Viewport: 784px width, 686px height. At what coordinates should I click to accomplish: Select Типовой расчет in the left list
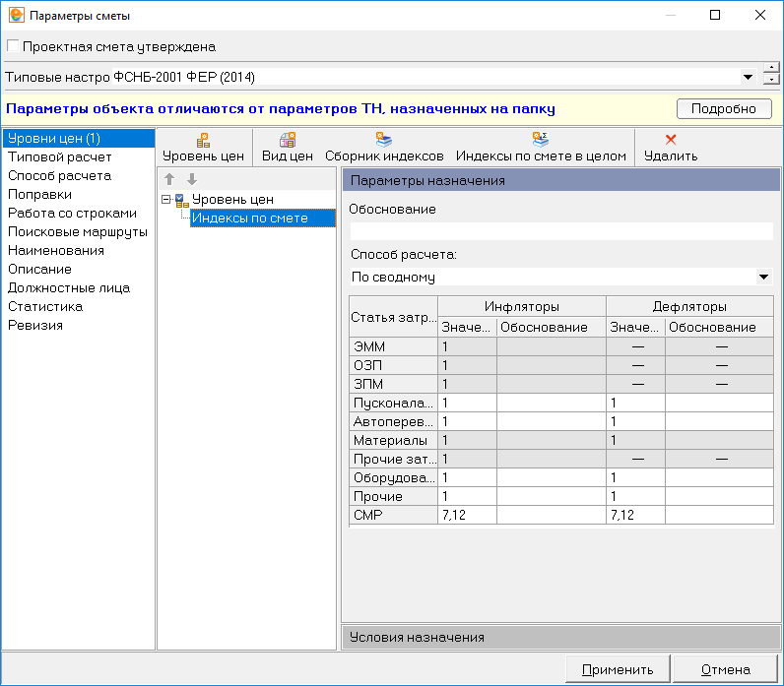[x=60, y=156]
